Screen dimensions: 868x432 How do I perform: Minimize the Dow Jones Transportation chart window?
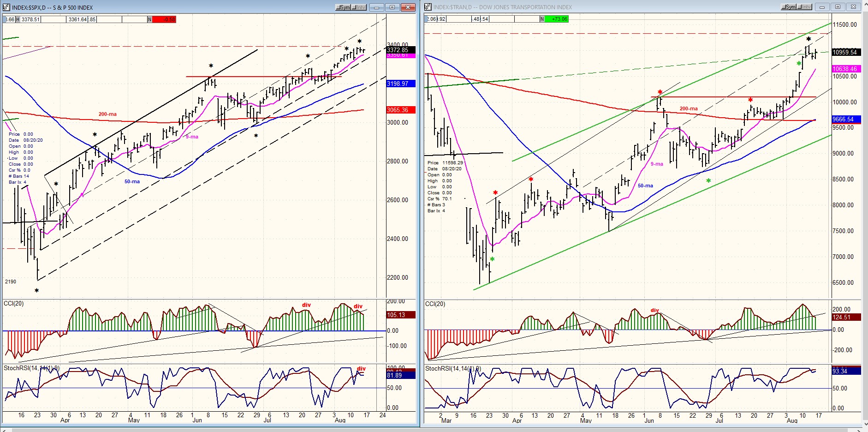tap(822, 7)
